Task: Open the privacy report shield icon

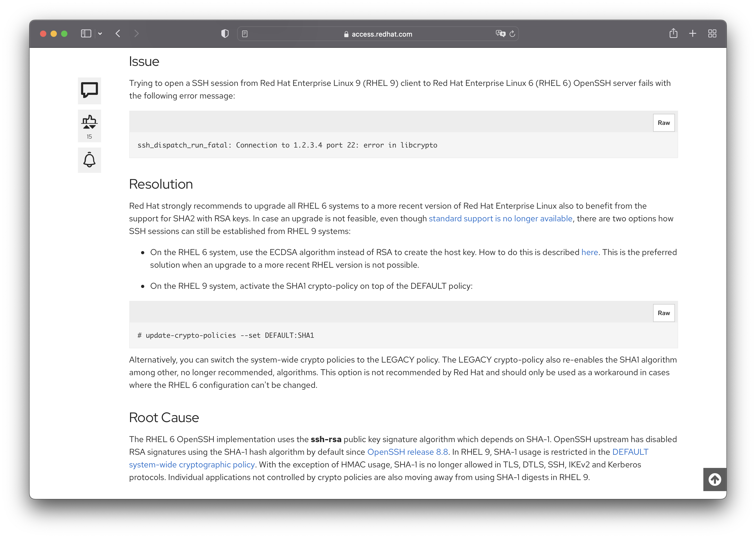Action: pos(225,33)
